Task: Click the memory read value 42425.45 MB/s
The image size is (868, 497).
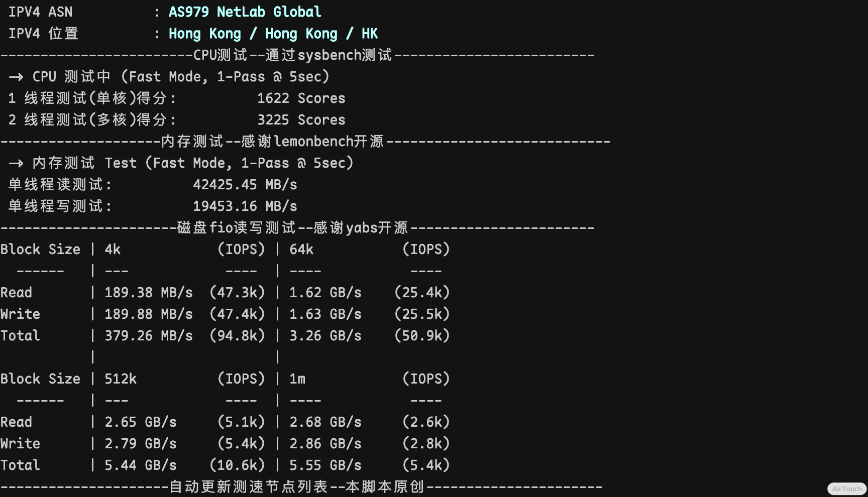Action: 245,185
